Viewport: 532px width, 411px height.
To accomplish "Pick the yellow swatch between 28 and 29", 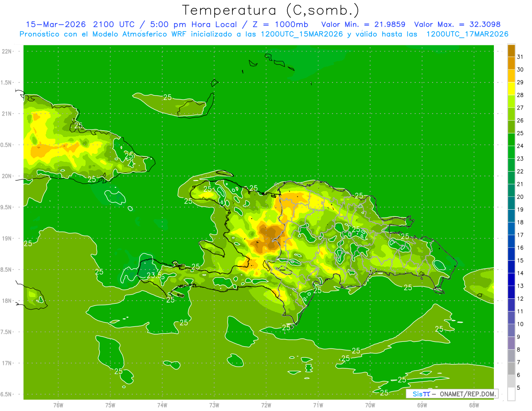I will coord(511,89).
